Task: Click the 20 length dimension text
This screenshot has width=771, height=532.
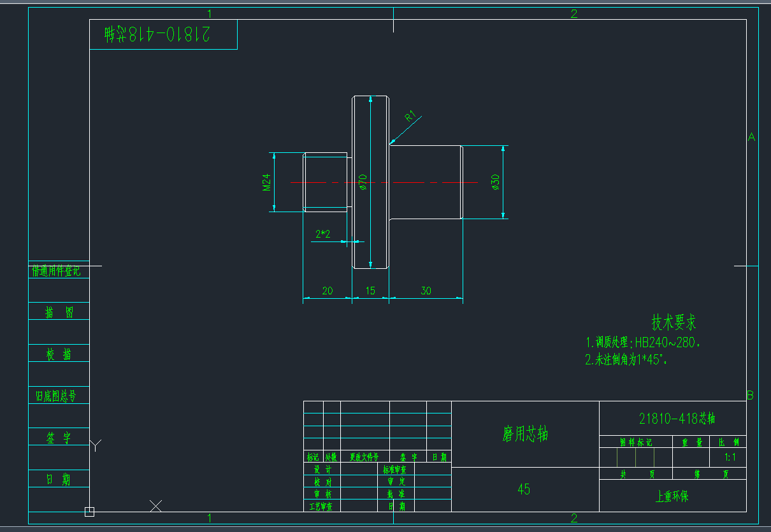Action: coord(327,291)
